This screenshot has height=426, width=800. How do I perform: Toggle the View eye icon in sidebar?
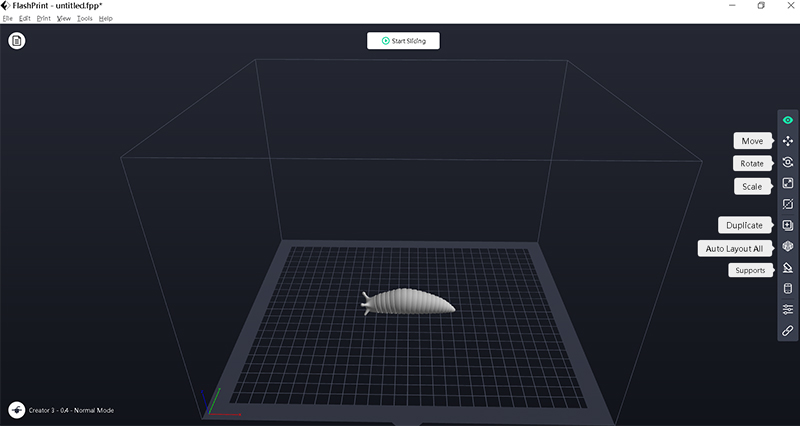coord(788,120)
